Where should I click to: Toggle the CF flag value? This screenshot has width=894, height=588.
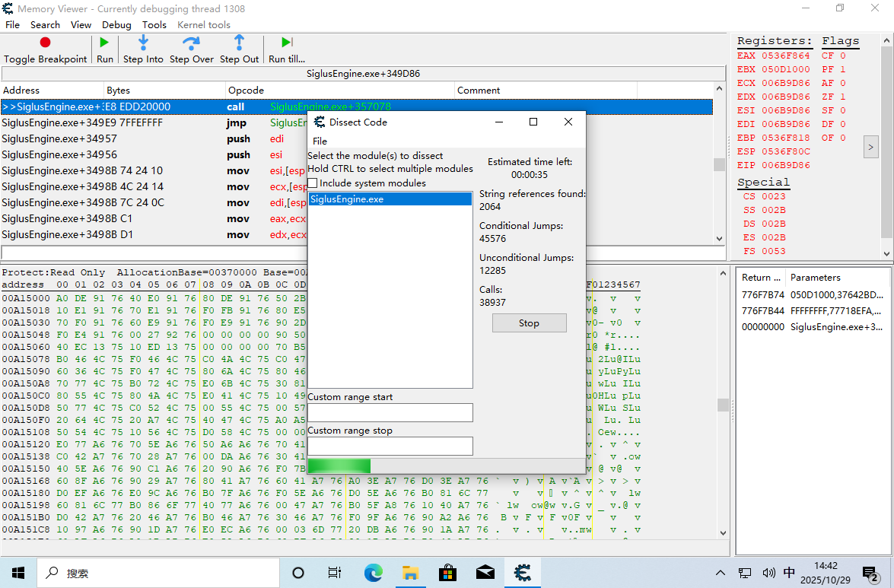pos(842,56)
